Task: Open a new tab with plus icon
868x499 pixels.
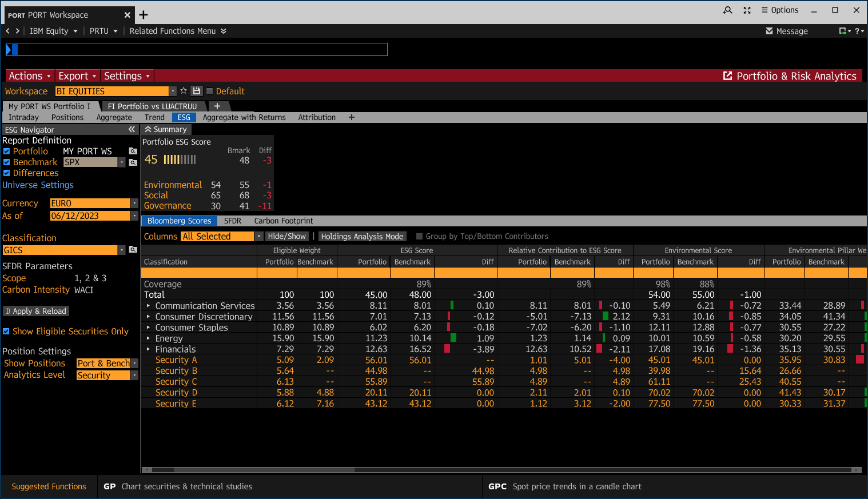Action: (x=144, y=15)
